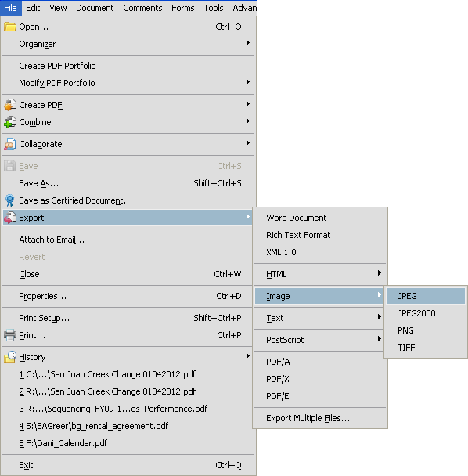Click the Collaborate people icon
This screenshot has height=476, width=468.
point(10,144)
